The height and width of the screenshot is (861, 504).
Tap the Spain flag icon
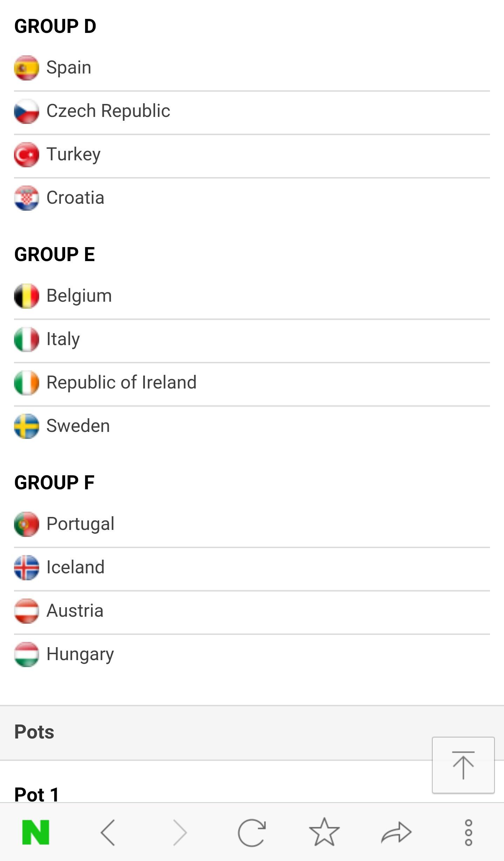point(27,68)
